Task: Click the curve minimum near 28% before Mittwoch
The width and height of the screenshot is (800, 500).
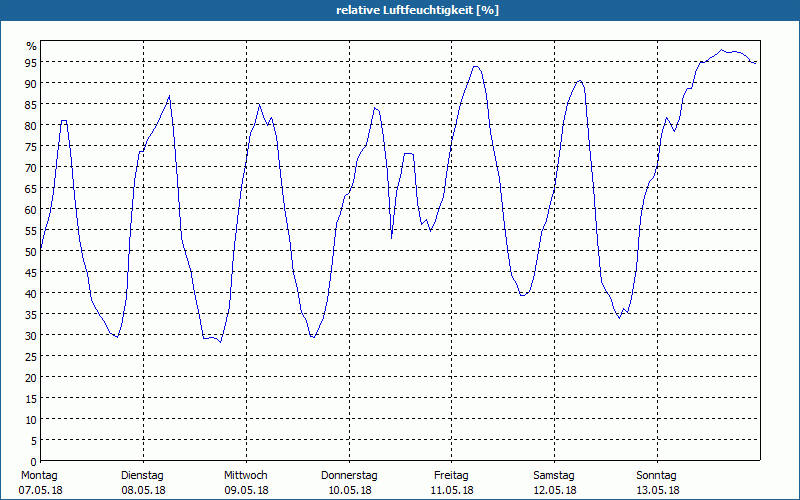Action: click(220, 342)
